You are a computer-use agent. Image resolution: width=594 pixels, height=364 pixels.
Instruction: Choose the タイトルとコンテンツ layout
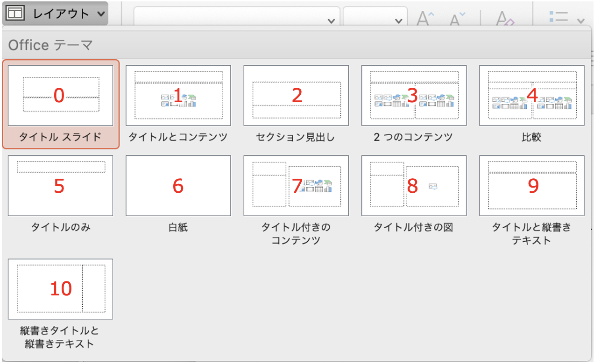178,96
